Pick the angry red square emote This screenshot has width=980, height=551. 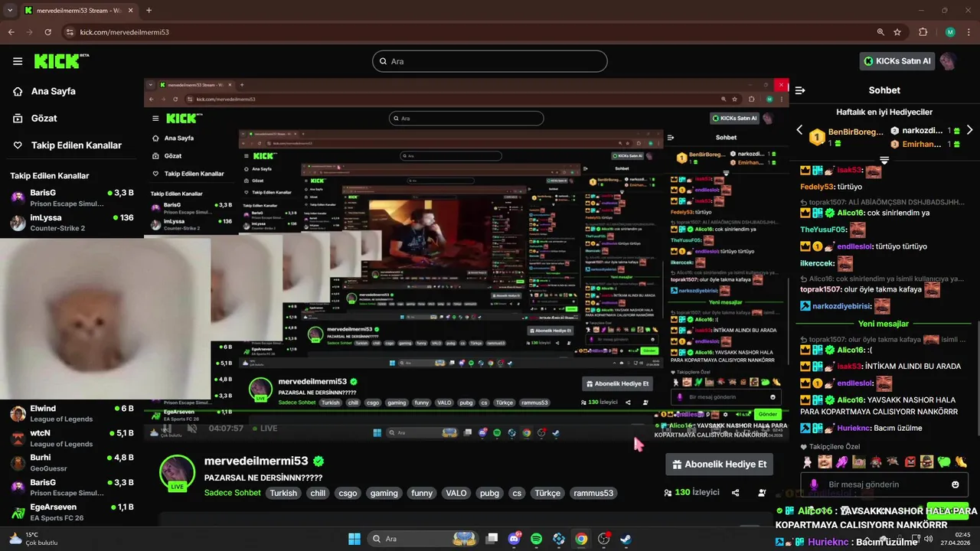coord(910,461)
